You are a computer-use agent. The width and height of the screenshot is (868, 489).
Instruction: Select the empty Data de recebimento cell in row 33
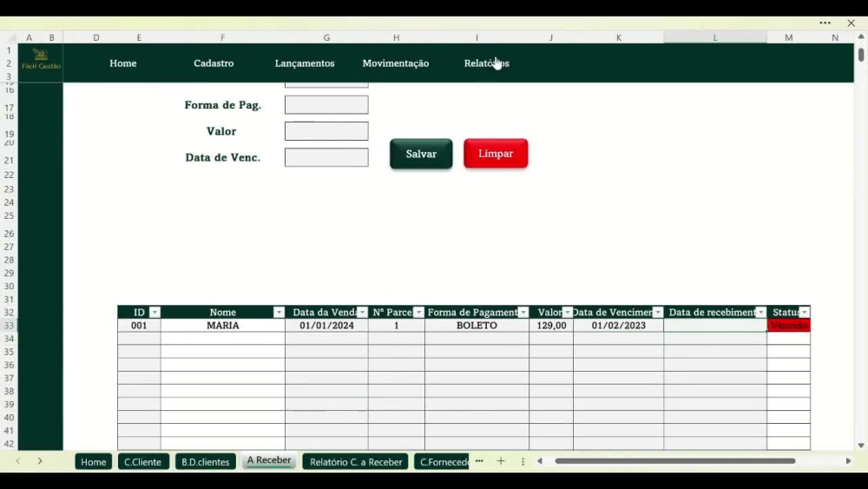pos(715,326)
